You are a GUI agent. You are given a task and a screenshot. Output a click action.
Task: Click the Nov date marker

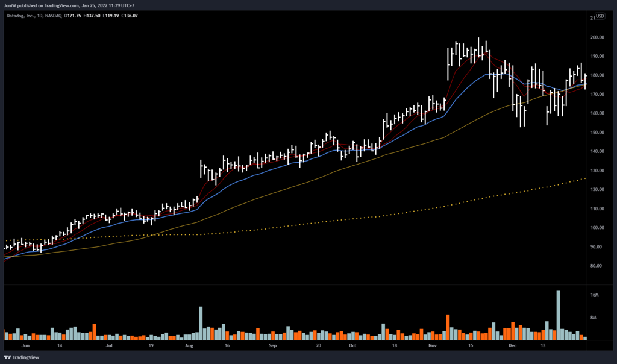(x=432, y=347)
